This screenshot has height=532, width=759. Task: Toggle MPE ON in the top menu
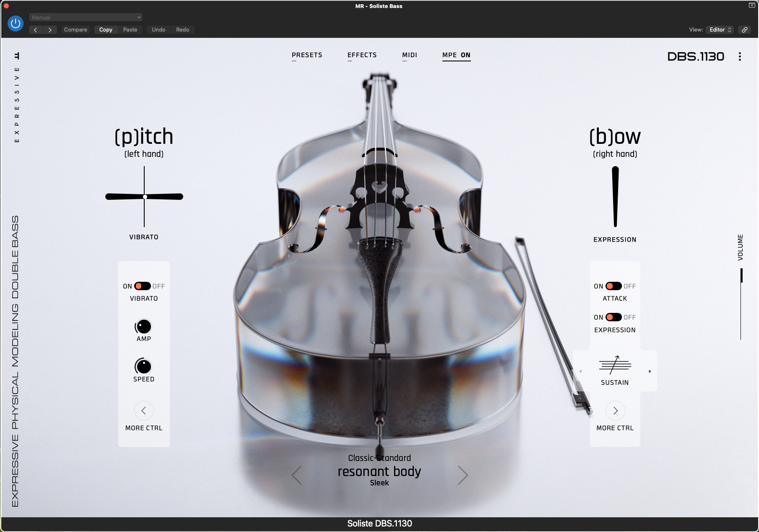click(456, 55)
